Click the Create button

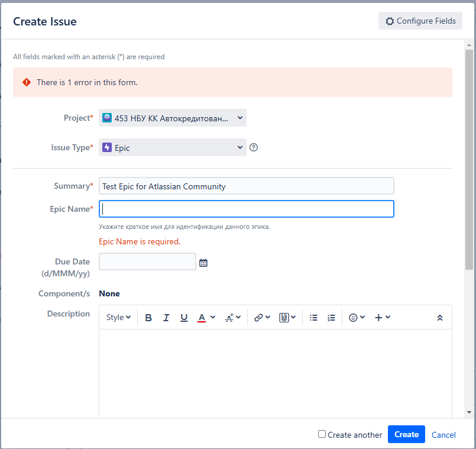(406, 434)
